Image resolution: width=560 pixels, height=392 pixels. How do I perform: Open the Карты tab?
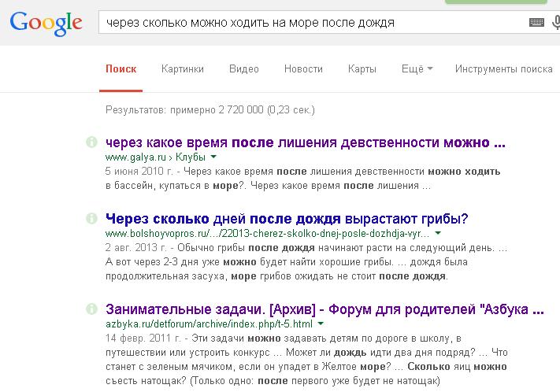(362, 69)
